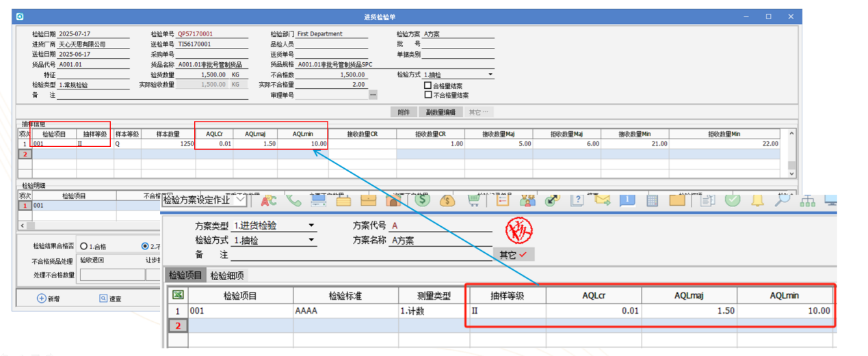Open the 方案类型 dropdown
Screen dimensions: 868x356
pyautogui.click(x=311, y=225)
